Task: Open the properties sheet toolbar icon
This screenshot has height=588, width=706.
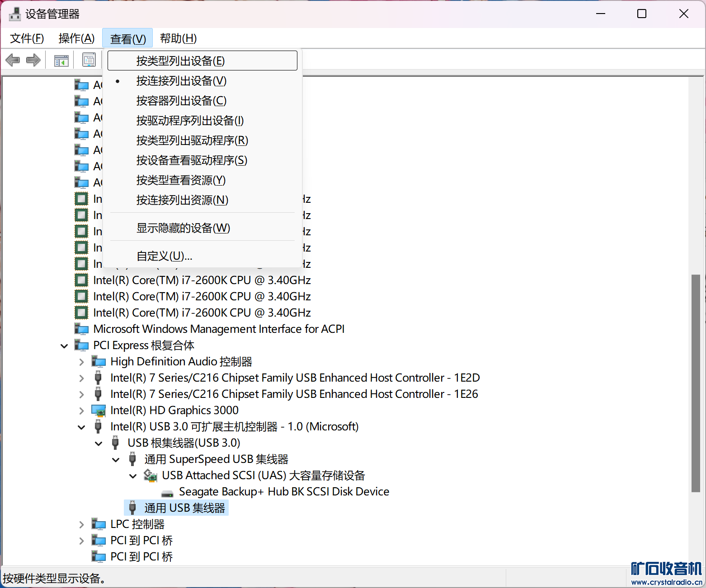Action: 89,60
